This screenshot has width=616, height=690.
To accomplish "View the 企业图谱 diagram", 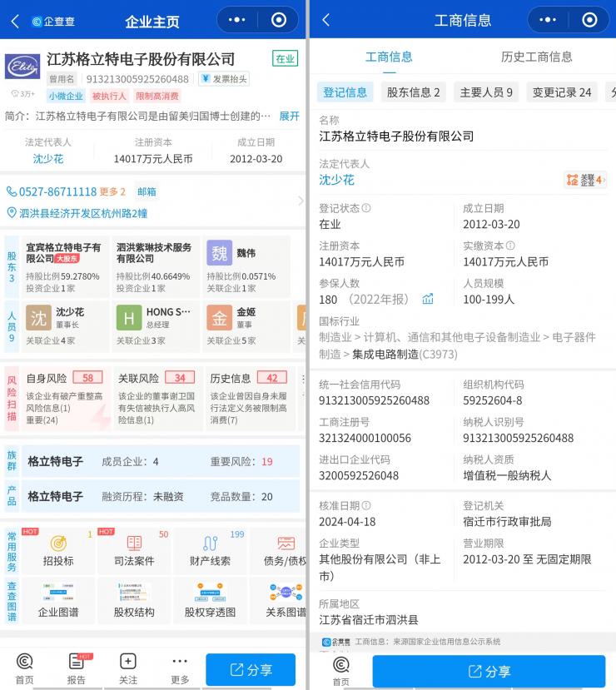I will (57, 601).
